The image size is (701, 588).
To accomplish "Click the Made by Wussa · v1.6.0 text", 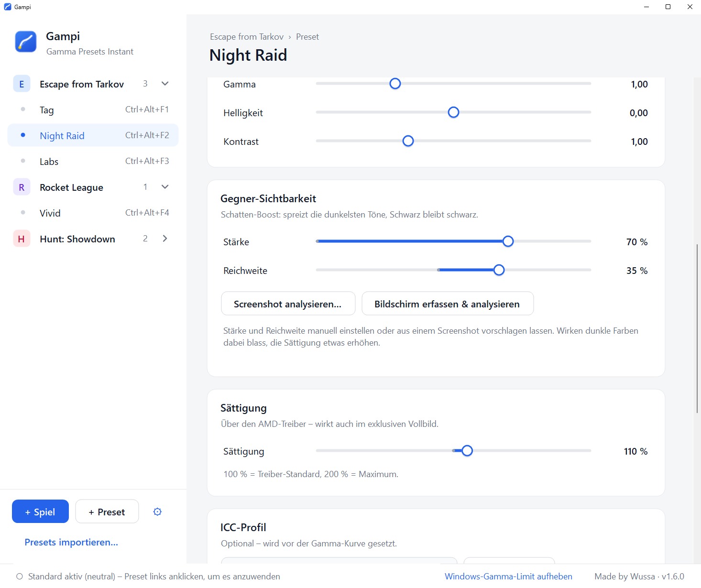I will pyautogui.click(x=639, y=577).
